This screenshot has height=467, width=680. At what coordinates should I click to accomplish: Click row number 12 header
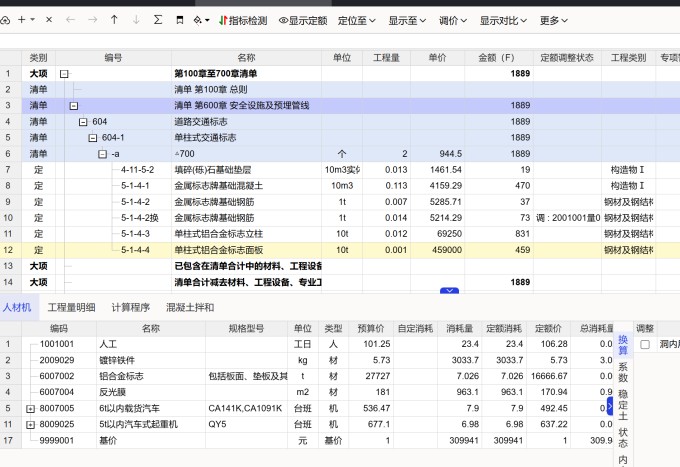[8, 250]
